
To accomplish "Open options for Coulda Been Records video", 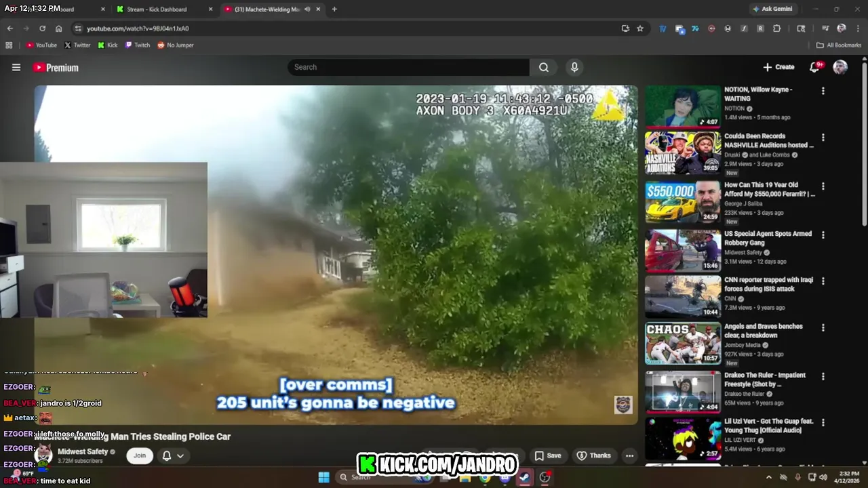I will click(x=823, y=138).
